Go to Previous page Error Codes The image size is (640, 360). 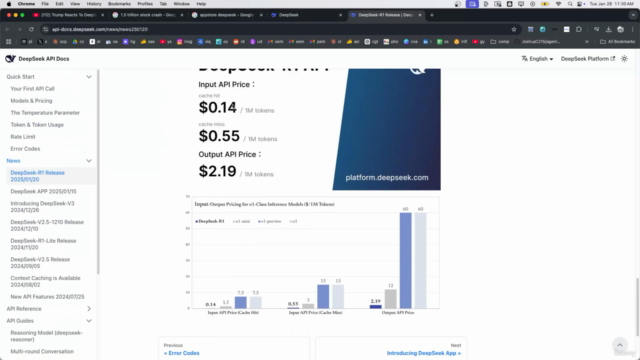tap(234, 349)
